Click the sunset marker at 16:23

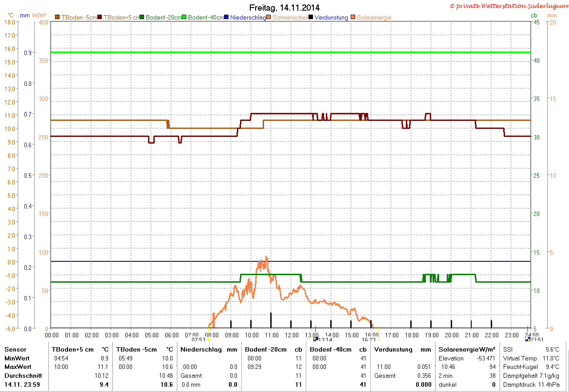379,340
